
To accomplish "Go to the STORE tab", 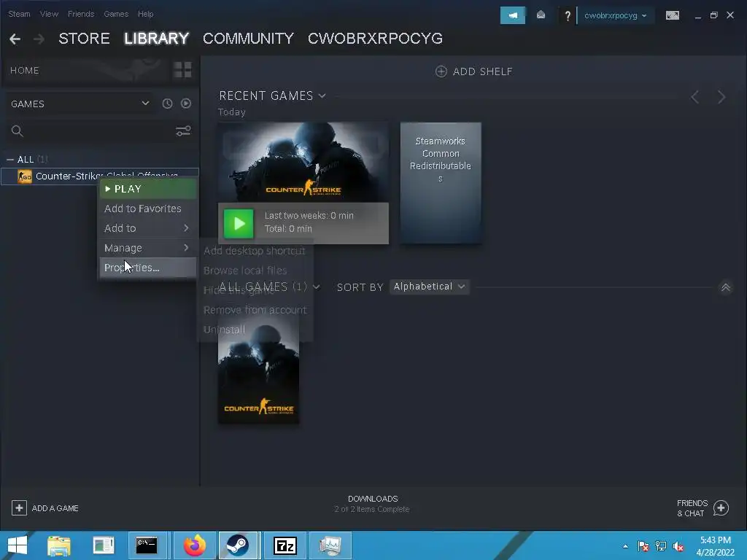I will click(x=85, y=39).
